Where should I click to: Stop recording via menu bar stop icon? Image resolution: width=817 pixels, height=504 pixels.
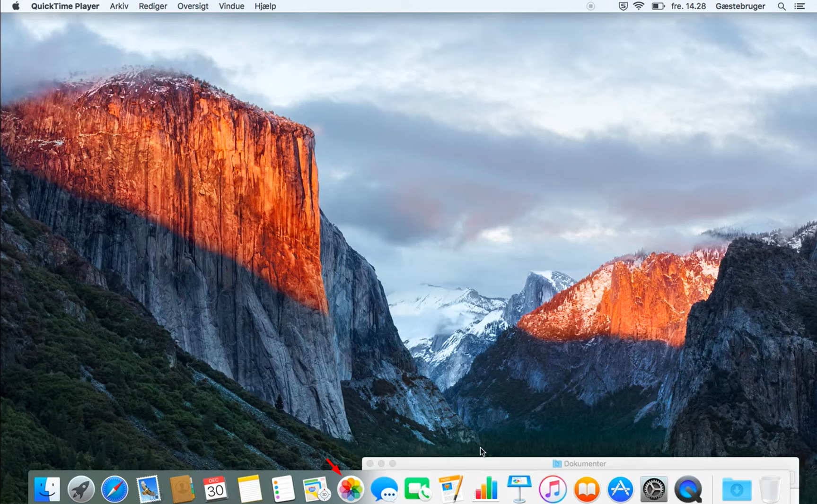coord(590,6)
